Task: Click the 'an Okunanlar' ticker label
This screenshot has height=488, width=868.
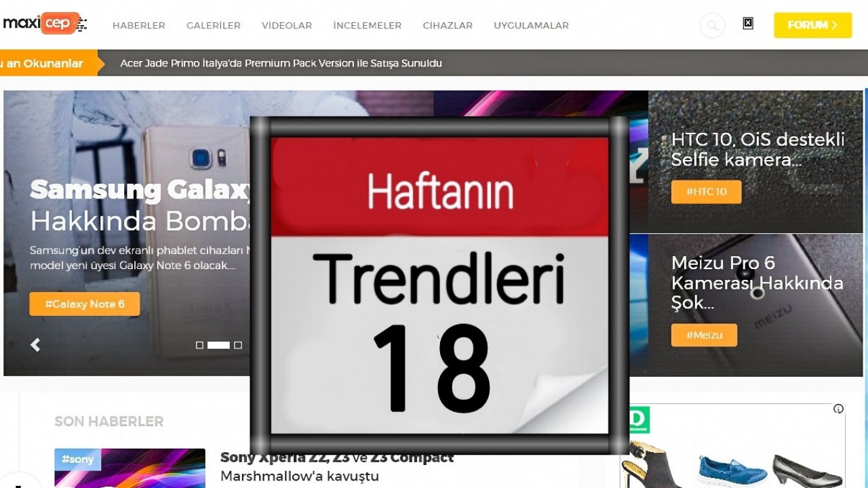Action: (47, 63)
